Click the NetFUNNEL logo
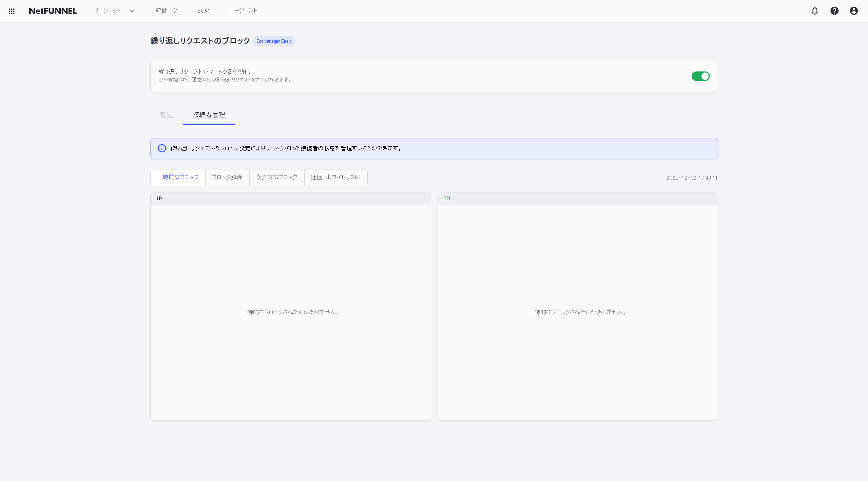 pos(53,11)
